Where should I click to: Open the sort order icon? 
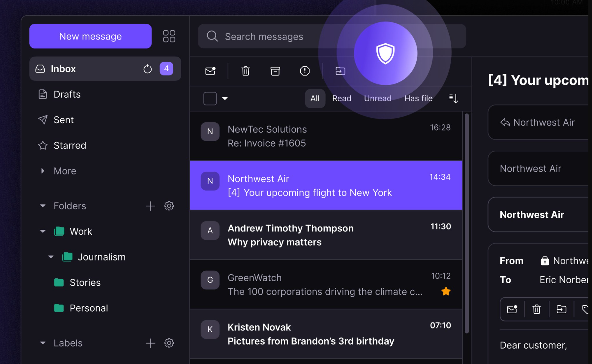point(454,98)
